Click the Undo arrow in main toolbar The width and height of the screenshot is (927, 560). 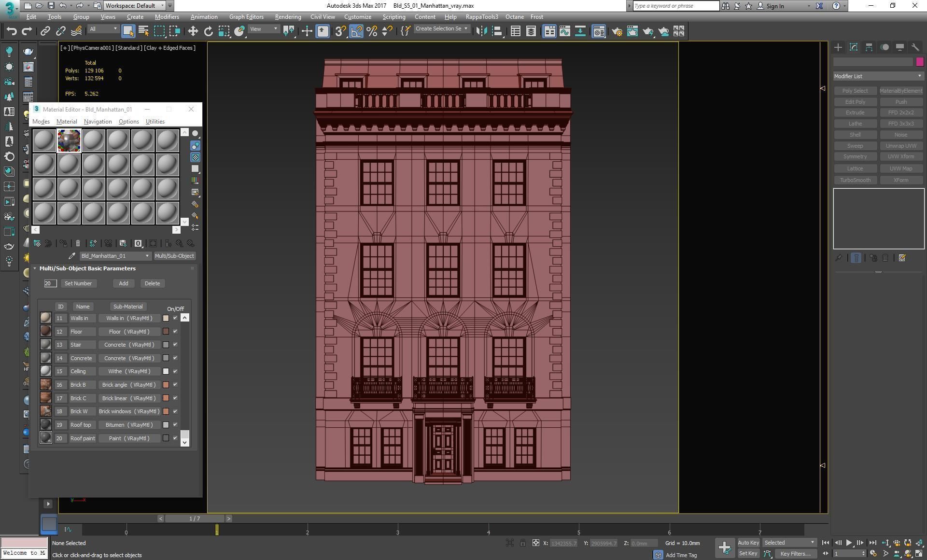click(x=12, y=31)
